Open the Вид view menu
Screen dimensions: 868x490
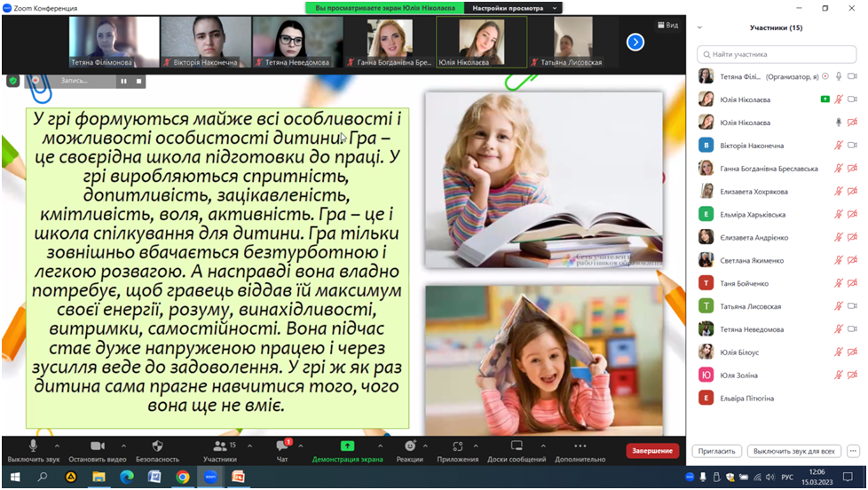[x=667, y=25]
